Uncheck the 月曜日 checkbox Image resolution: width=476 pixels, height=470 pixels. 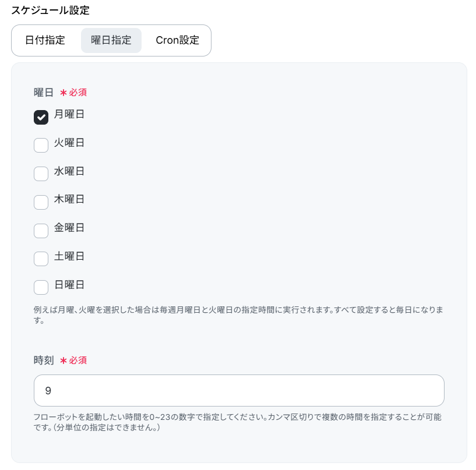pos(41,117)
